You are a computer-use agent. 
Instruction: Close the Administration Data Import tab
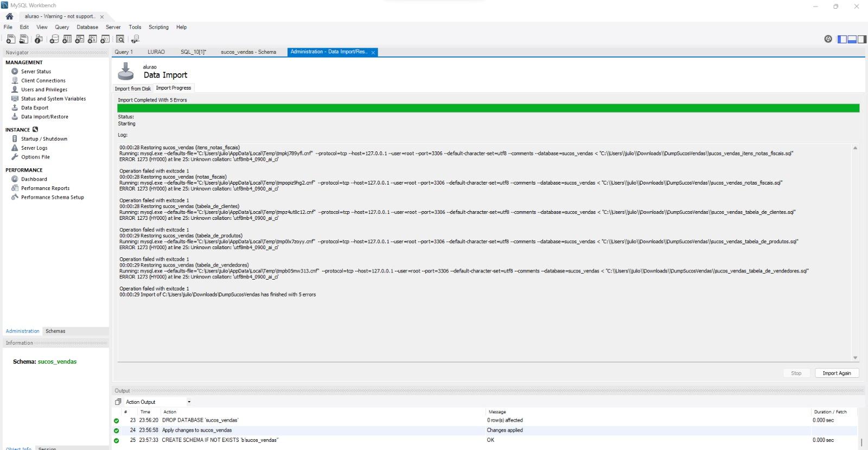click(x=373, y=53)
